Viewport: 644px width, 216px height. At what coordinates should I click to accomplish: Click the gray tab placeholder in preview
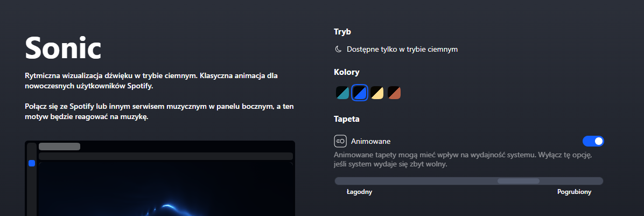click(59, 147)
